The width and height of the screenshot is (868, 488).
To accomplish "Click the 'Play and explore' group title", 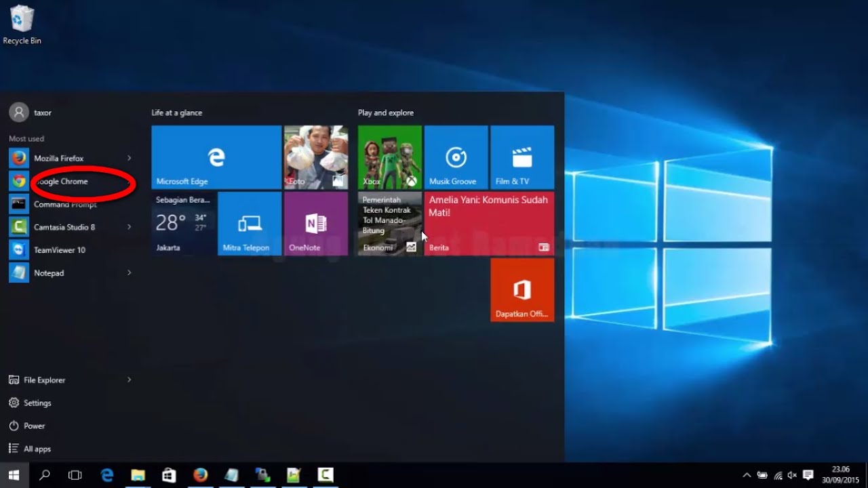I will [386, 113].
